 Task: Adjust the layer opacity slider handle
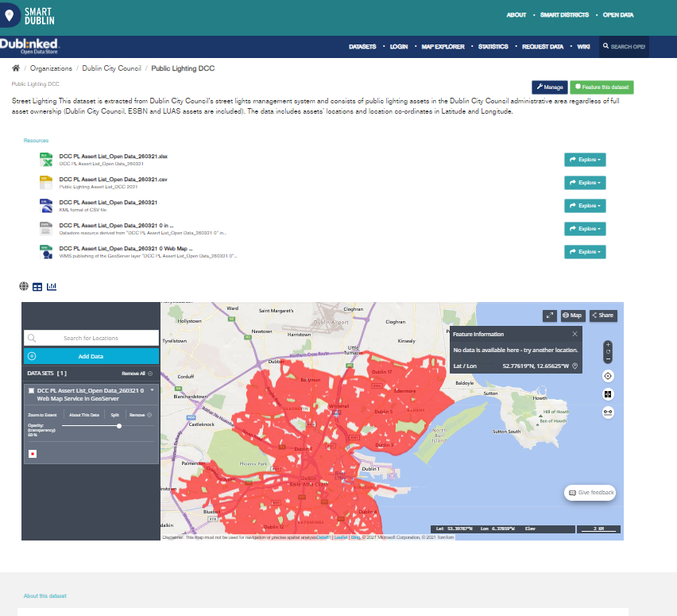119,426
